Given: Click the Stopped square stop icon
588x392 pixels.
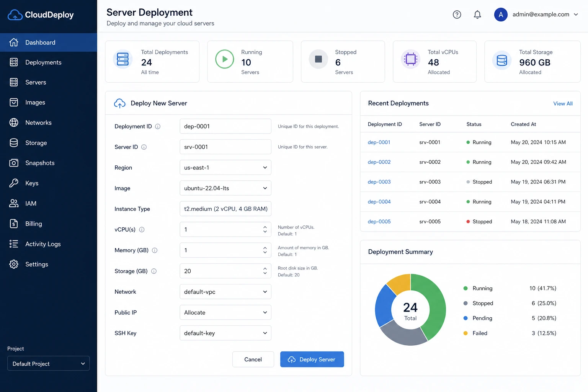Looking at the screenshot, I should [x=318, y=59].
